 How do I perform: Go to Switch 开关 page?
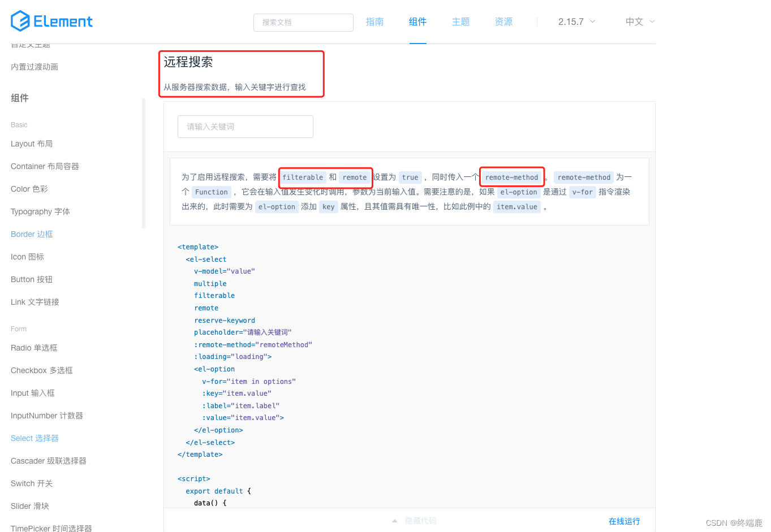click(32, 483)
